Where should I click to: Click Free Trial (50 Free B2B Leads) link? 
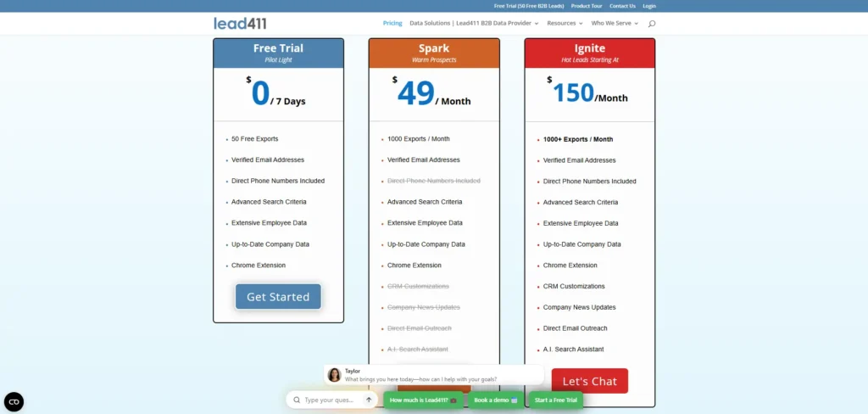point(528,6)
